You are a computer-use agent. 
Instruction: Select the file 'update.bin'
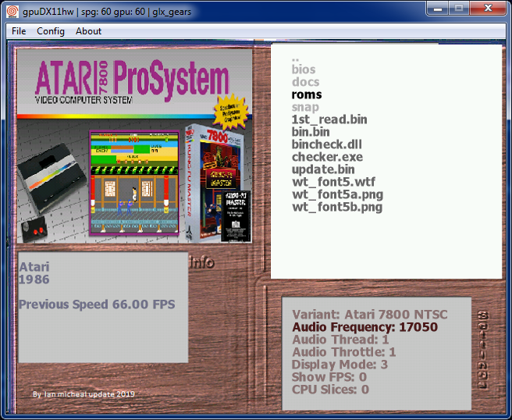[323, 169]
